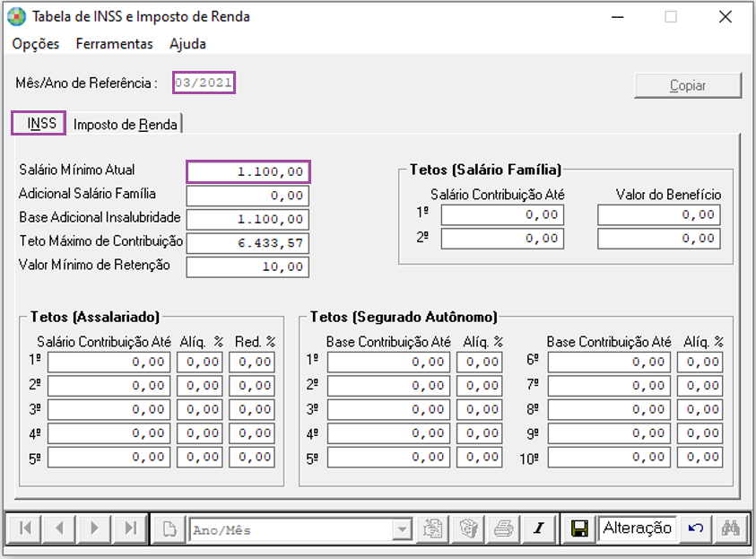Image resolution: width=756 pixels, height=559 pixels.
Task: Click the printer icon in toolbar
Action: [x=504, y=528]
